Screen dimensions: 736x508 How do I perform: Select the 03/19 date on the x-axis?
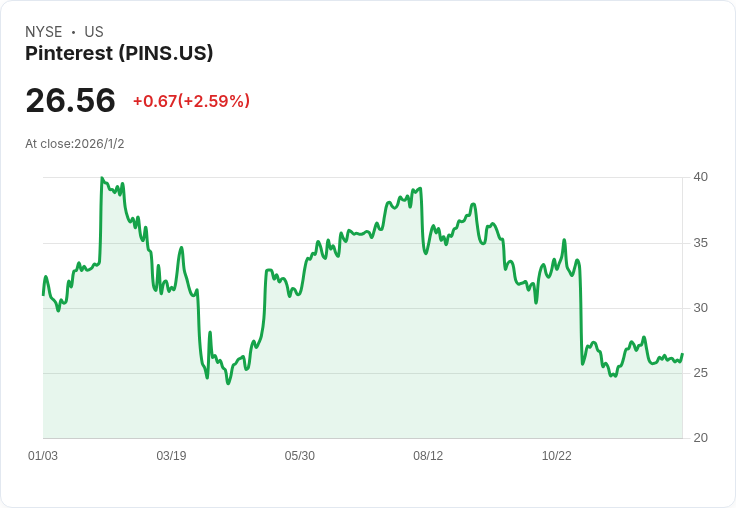tap(171, 456)
